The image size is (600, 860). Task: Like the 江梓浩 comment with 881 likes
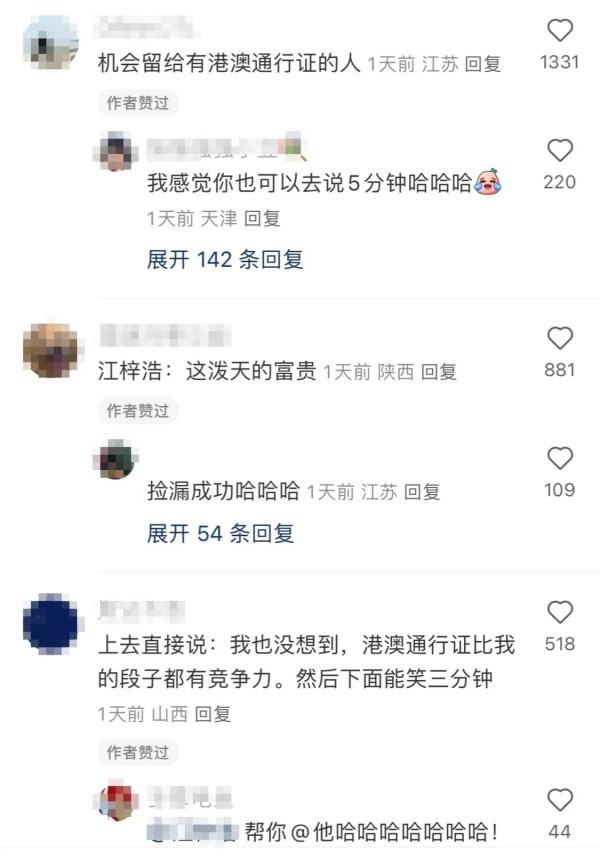pyautogui.click(x=559, y=338)
